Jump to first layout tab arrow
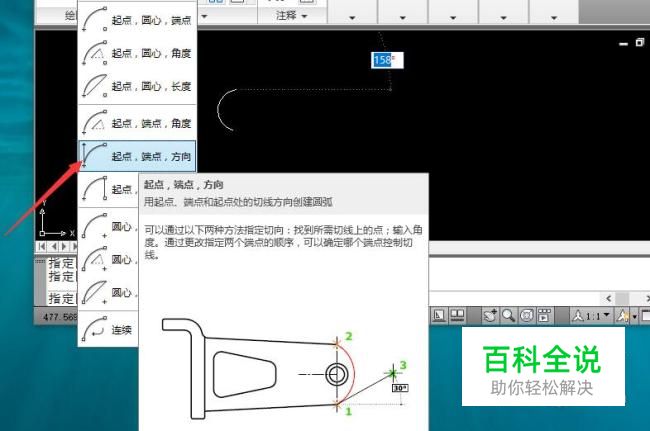This screenshot has height=431, width=650. (42, 247)
